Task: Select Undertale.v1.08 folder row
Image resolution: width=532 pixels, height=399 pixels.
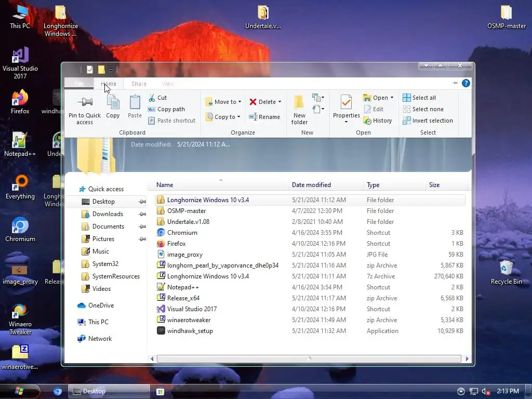Action: (310, 221)
